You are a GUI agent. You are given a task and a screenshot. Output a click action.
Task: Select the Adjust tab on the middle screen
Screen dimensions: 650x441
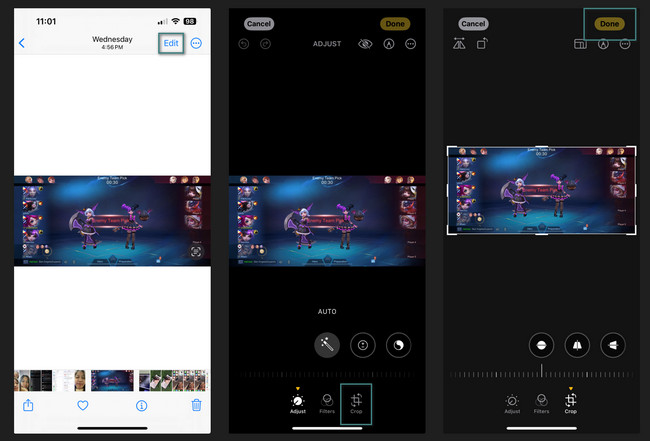[298, 402]
